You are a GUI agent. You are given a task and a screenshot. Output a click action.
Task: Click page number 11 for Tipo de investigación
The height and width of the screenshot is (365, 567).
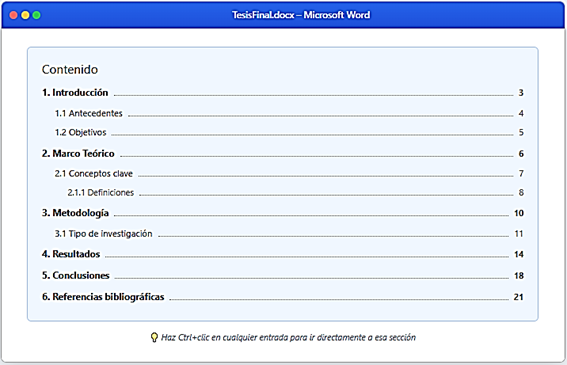click(519, 234)
